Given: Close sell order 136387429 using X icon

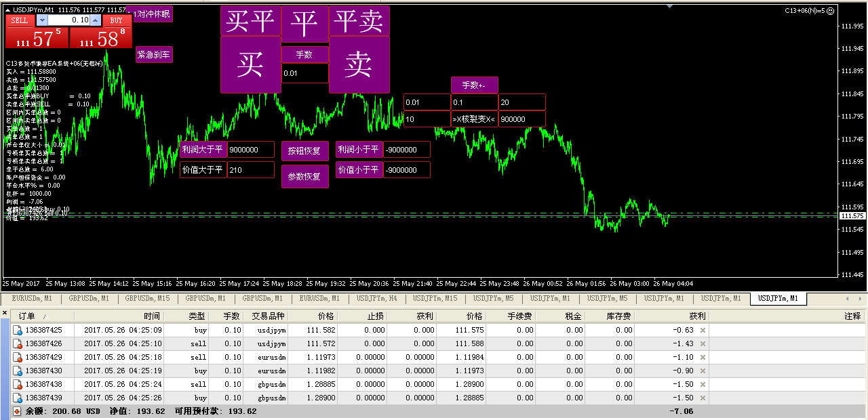Looking at the screenshot, I should click(703, 357).
